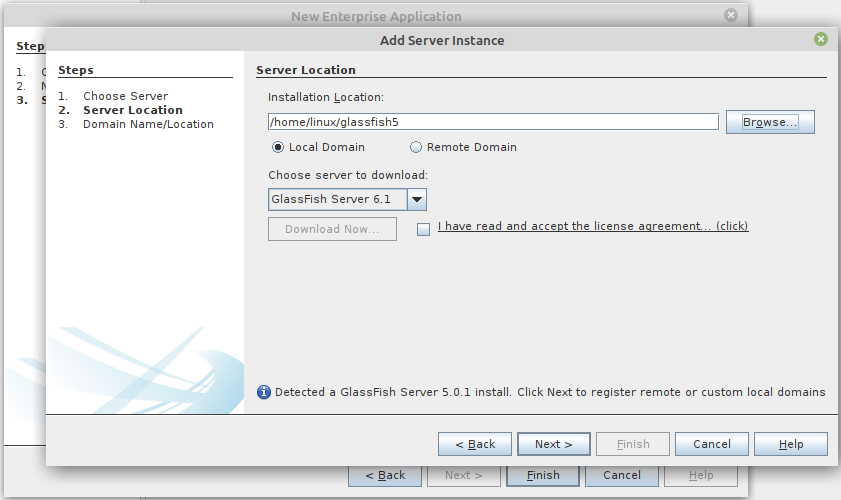Viewport: 841px width, 500px height.
Task: Go Back in Add Server Instance wizard
Action: pos(475,444)
